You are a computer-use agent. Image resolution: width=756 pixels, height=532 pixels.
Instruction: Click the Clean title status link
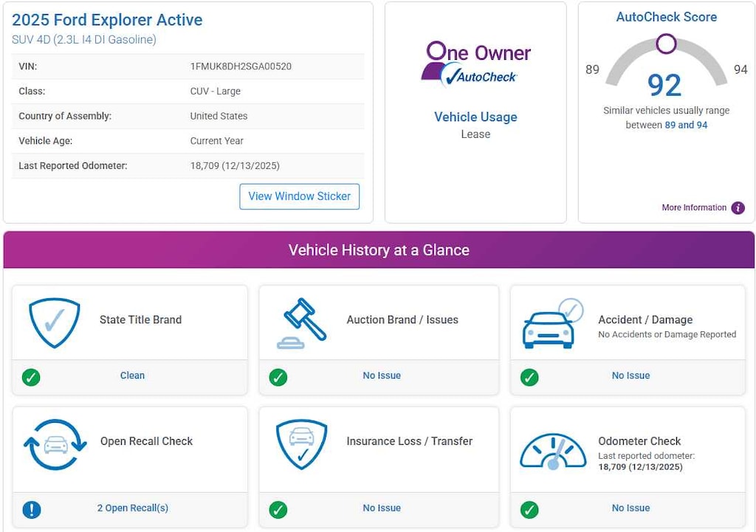point(133,376)
